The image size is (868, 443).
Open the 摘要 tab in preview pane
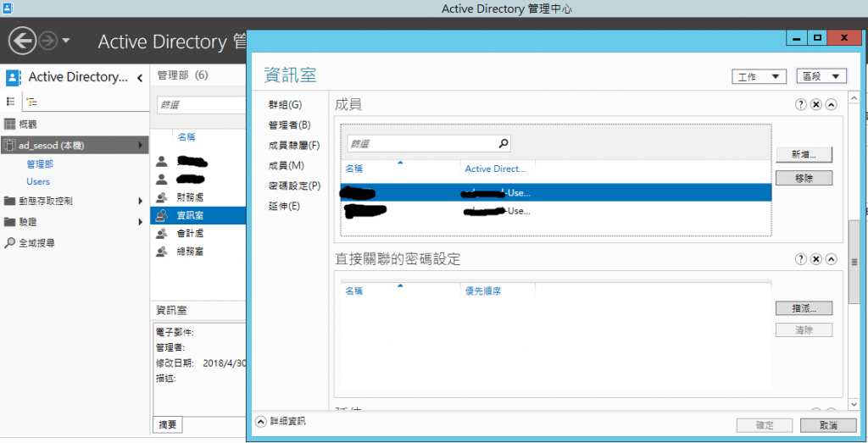(167, 424)
